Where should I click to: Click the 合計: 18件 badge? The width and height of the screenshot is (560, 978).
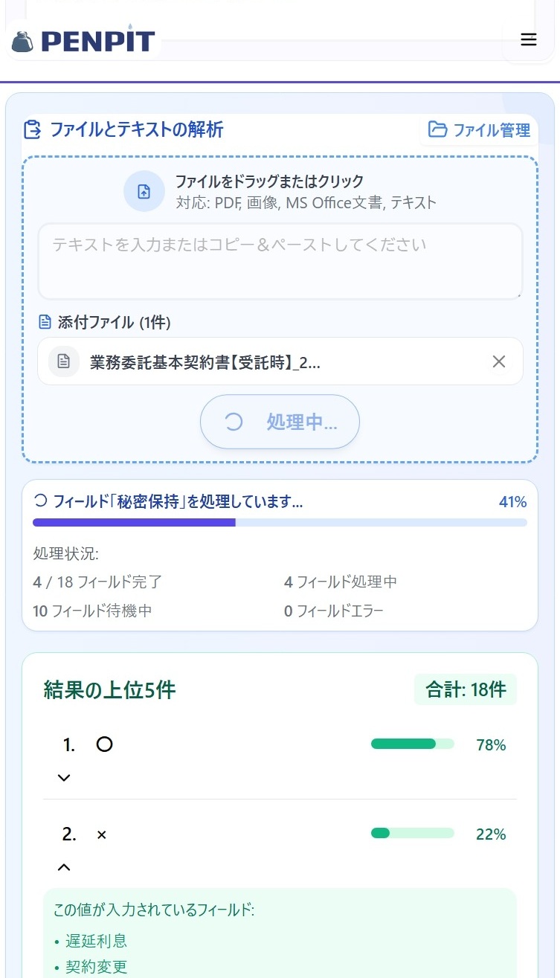click(465, 689)
